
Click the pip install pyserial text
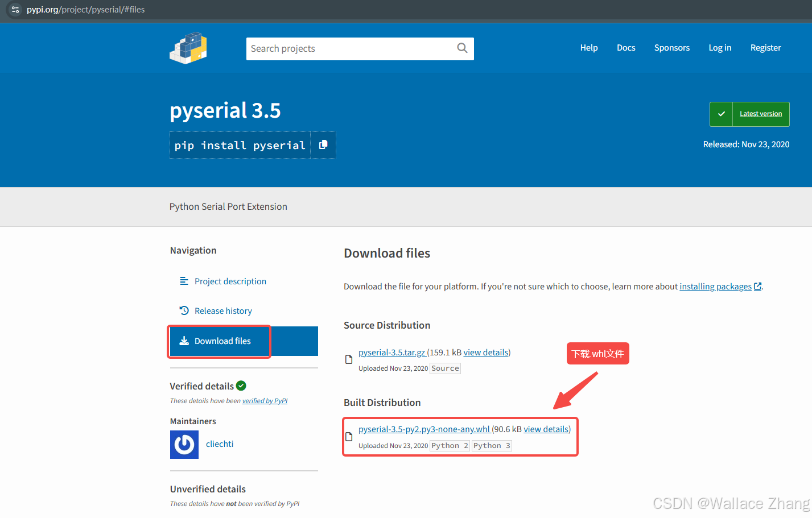click(240, 145)
